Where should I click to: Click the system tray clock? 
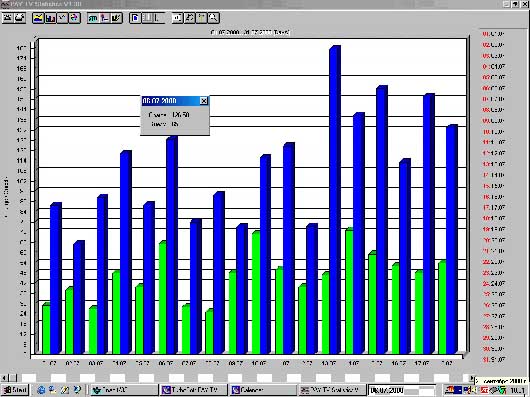tap(517, 390)
